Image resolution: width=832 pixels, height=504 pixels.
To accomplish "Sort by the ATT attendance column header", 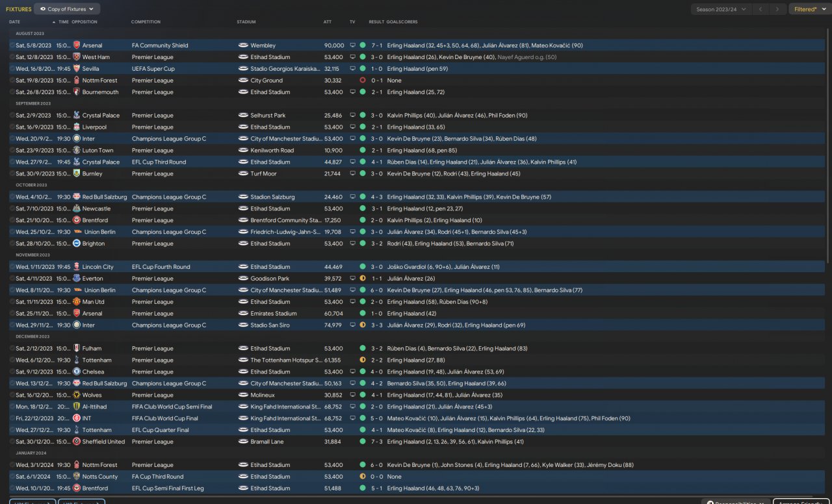I will pyautogui.click(x=328, y=22).
